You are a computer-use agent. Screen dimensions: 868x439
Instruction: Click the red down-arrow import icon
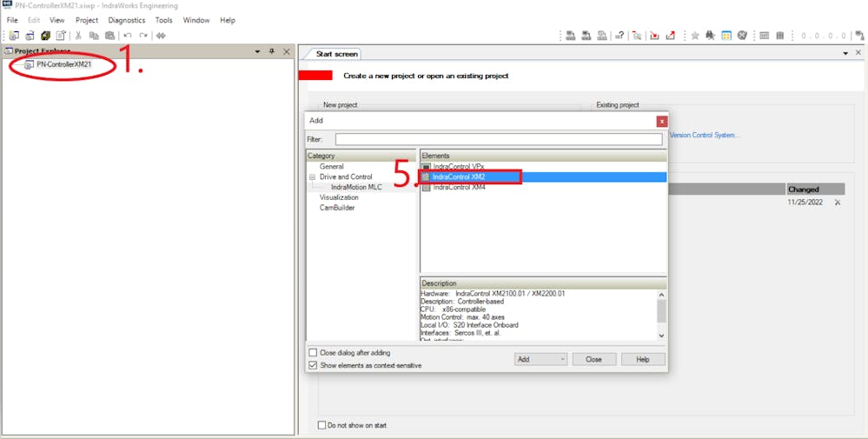click(x=654, y=36)
